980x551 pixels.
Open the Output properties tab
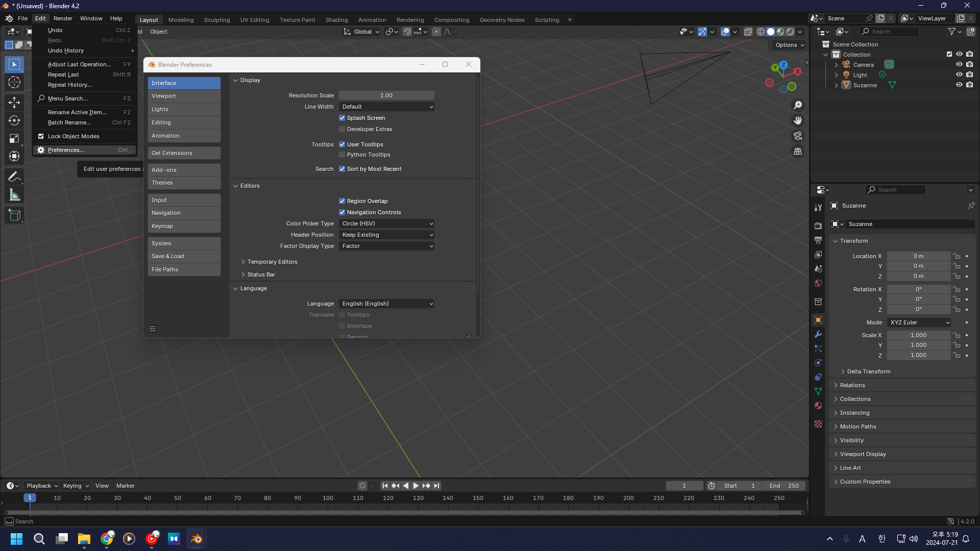pos(818,240)
